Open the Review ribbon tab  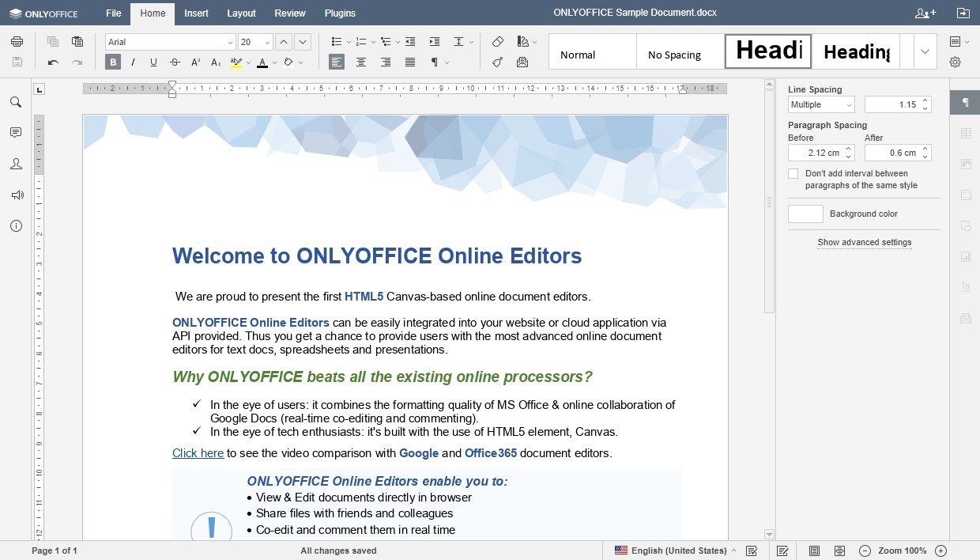tap(289, 13)
